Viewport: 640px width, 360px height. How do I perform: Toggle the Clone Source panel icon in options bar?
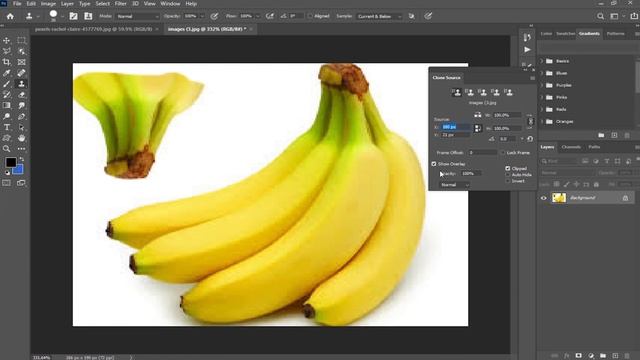88,16
